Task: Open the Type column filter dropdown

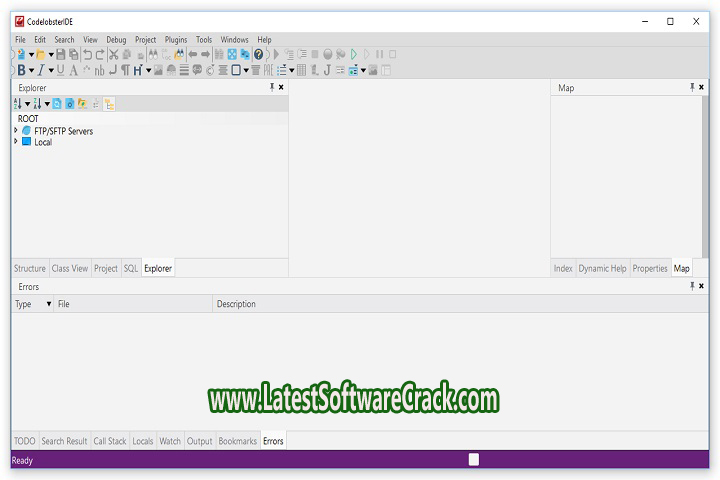Action: [49, 304]
